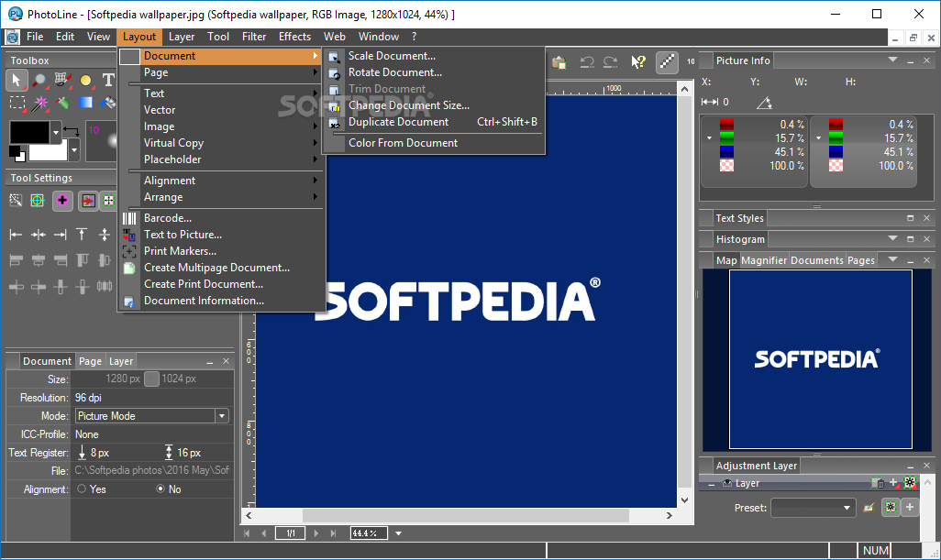941x560 pixels.
Task: Open the Page submenu in Layout
Action: pos(221,72)
